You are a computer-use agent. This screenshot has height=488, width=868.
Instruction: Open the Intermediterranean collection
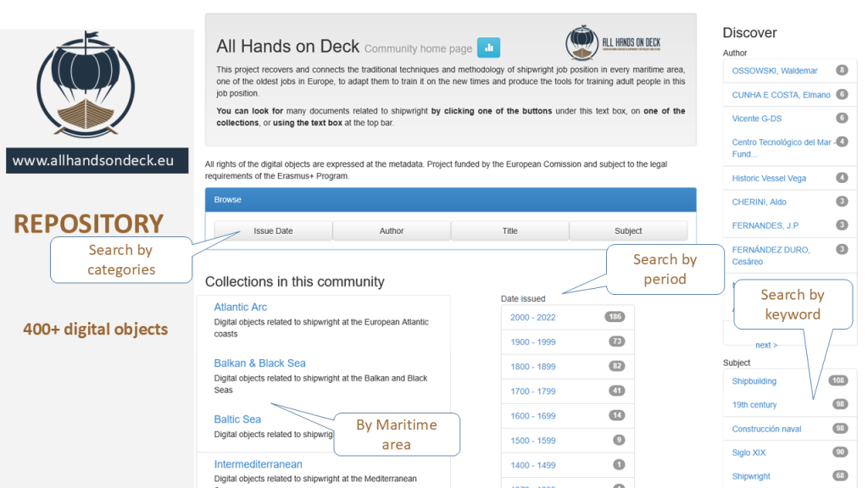(258, 464)
